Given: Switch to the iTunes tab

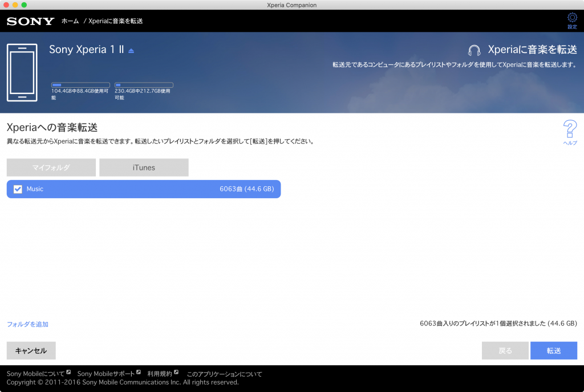Looking at the screenshot, I should click(x=144, y=168).
